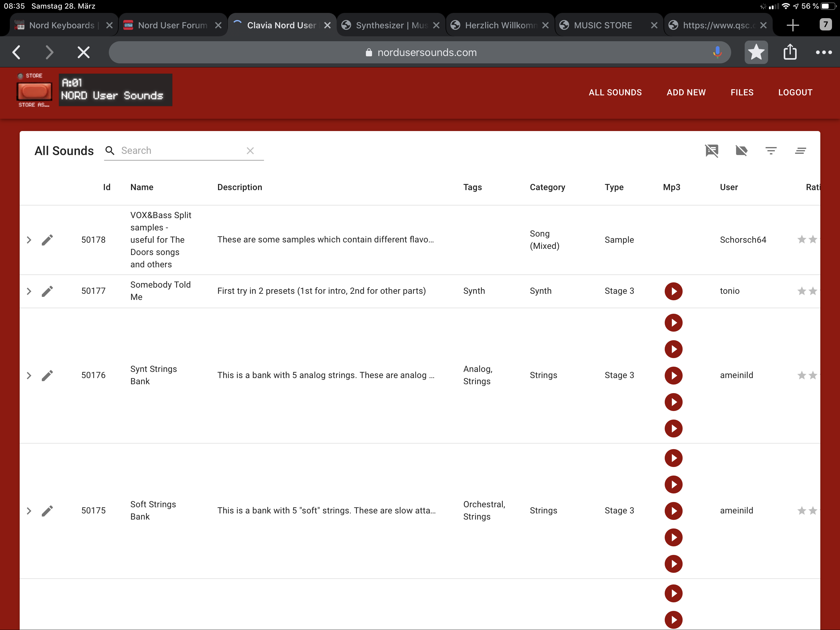This screenshot has width=840, height=630.
Task: Close the Clavia Nord User tab
Action: (327, 26)
